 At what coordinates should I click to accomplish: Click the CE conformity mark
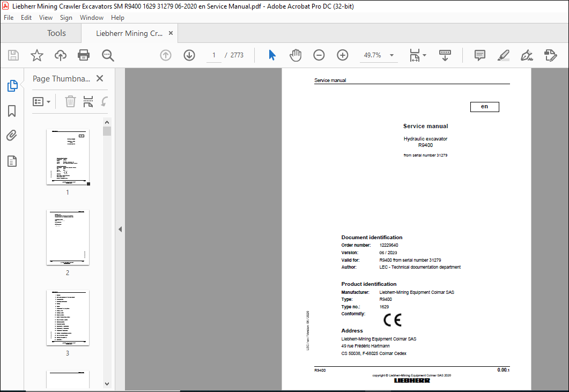tap(392, 320)
